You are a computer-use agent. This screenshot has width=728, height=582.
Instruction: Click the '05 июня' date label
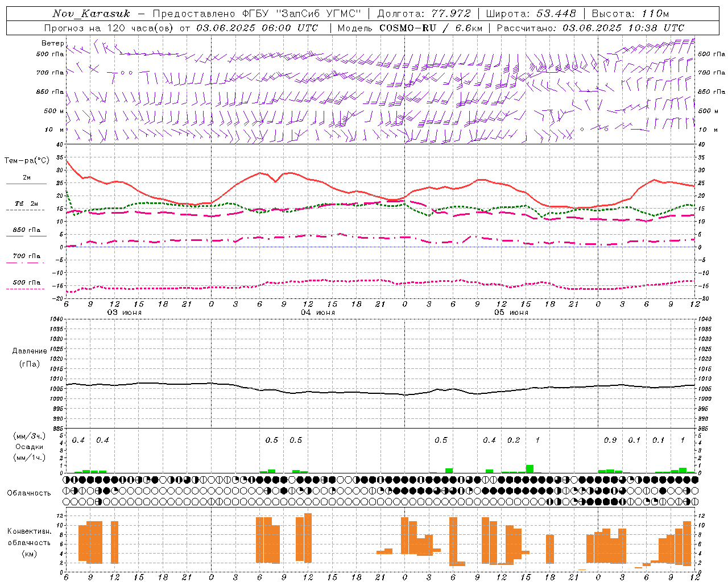click(x=511, y=313)
